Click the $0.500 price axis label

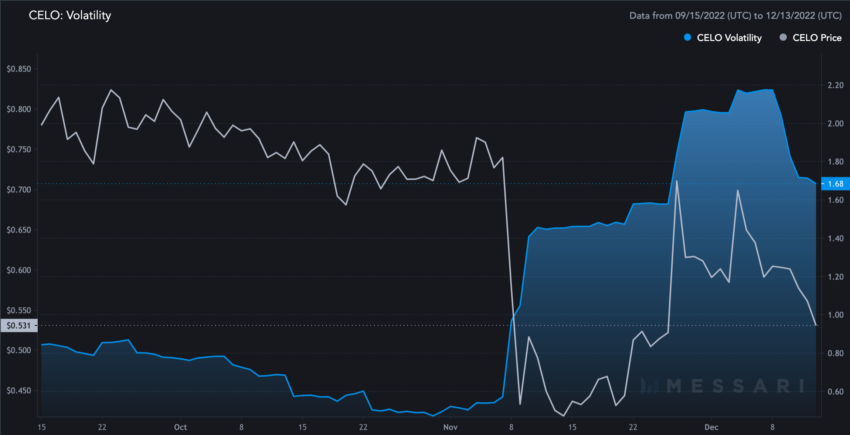18,350
